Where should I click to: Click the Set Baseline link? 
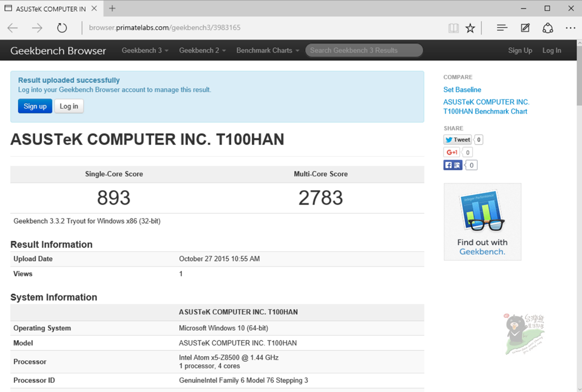[x=462, y=90]
